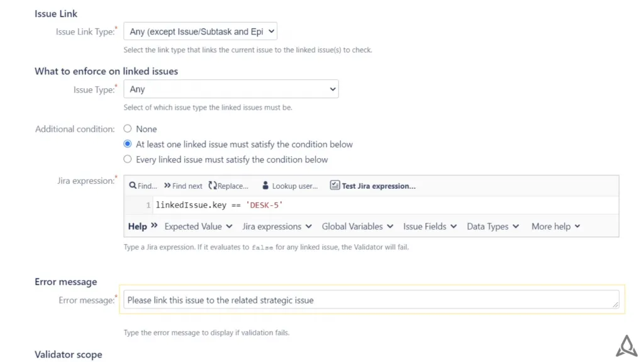Click into the Error message text field
This screenshot has width=644, height=362.
click(371, 300)
